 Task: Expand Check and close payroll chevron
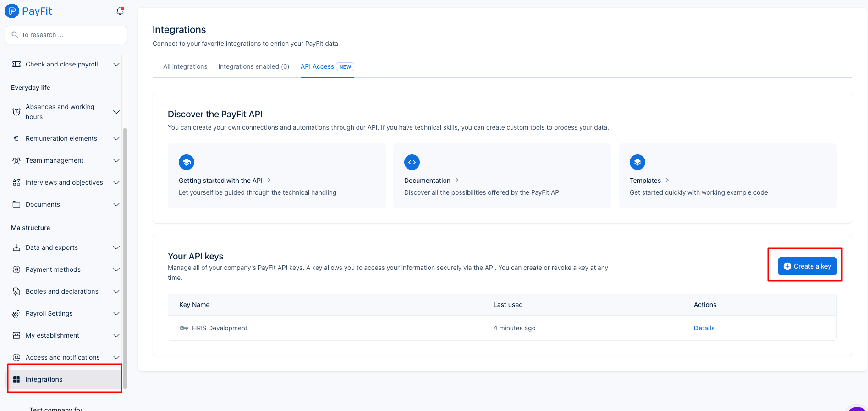tap(116, 64)
